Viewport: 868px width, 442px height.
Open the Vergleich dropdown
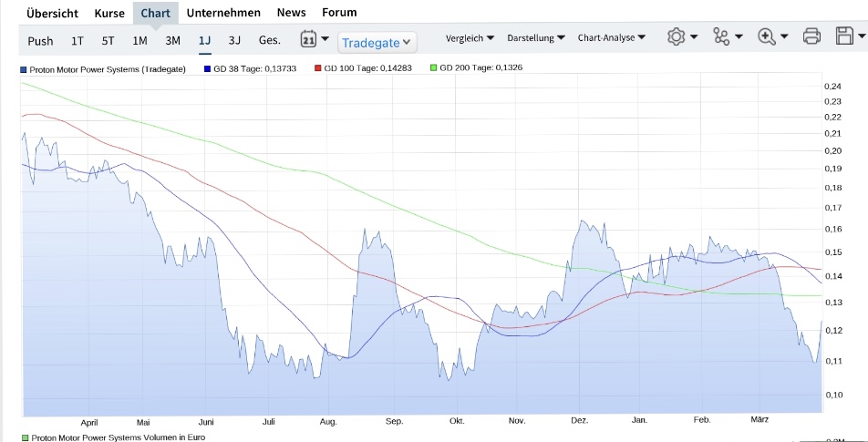(x=470, y=38)
